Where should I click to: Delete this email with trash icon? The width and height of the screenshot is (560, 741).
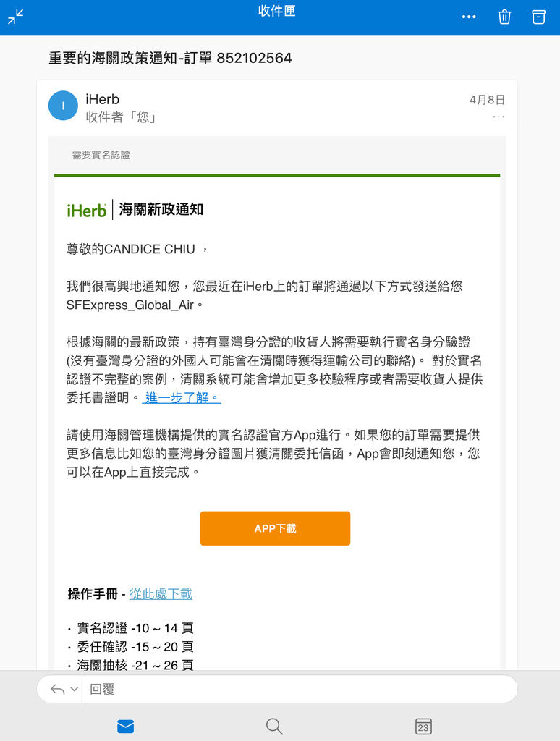[x=504, y=17]
